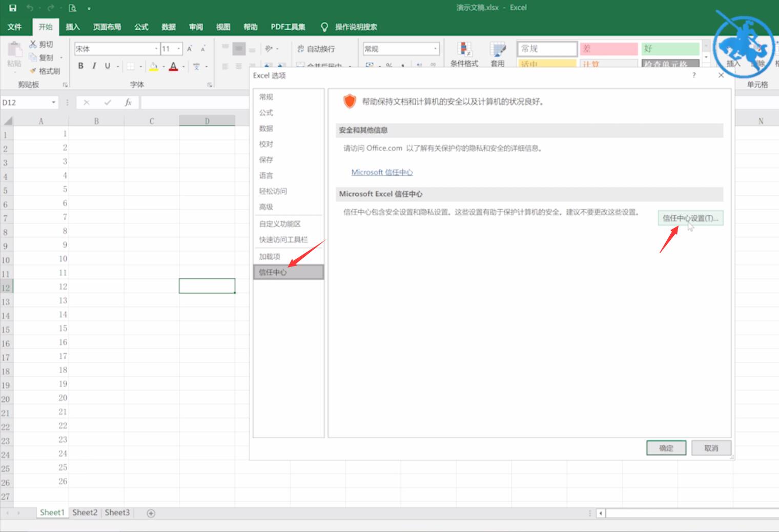Select 自定义功能区 in Excel Options

[289, 224]
